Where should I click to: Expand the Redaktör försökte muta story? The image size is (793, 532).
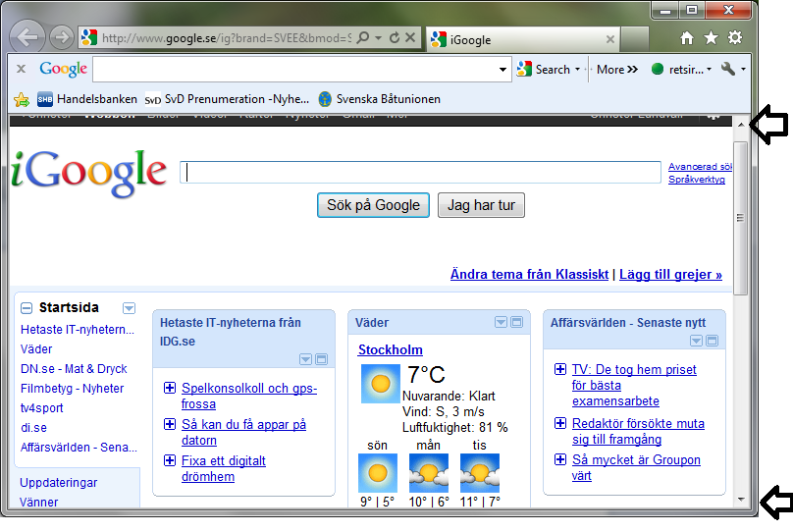[x=560, y=423]
